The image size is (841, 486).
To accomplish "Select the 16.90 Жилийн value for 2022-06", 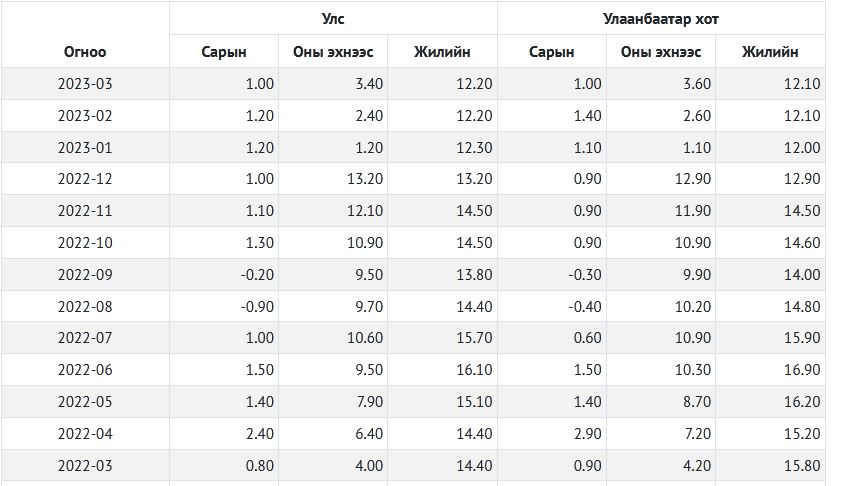I will pos(802,370).
